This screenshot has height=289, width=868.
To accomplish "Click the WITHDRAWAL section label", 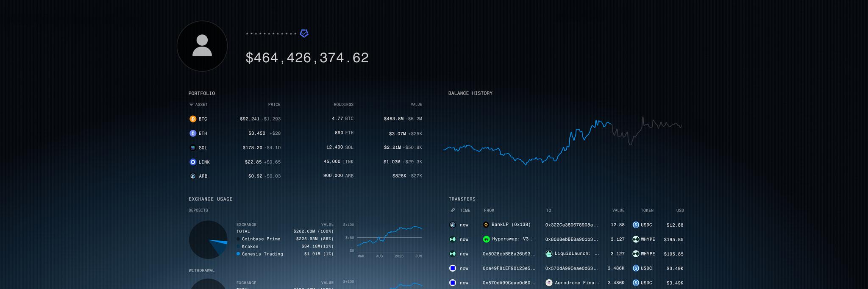I will pyautogui.click(x=202, y=270).
